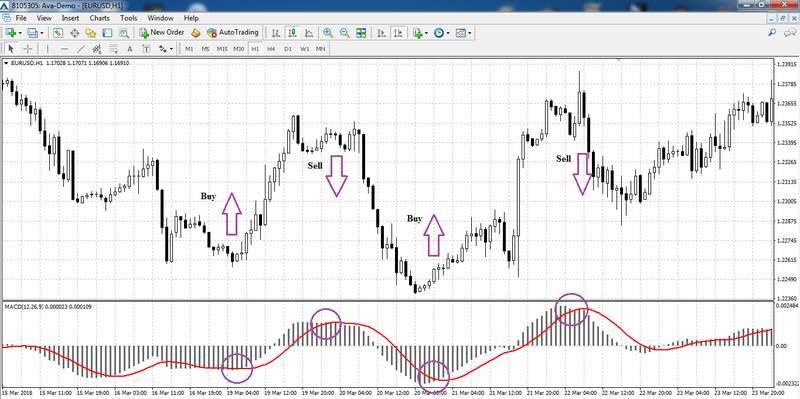Screen dimensions: 800x399
Task: Open the Market Watch panel icon
Action: point(58,33)
